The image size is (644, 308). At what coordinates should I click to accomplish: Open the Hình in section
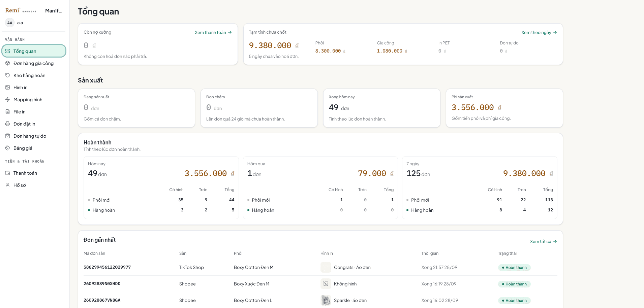(34, 88)
